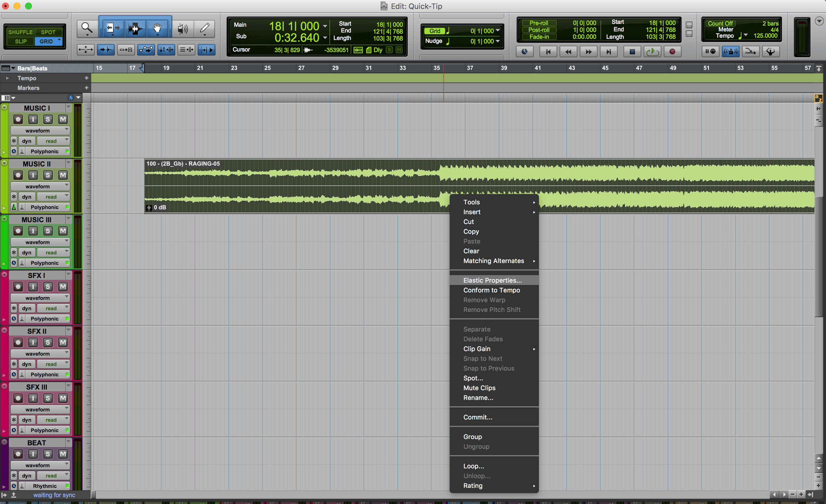
Task: Expand the Tempo ruler
Action: tap(7, 78)
